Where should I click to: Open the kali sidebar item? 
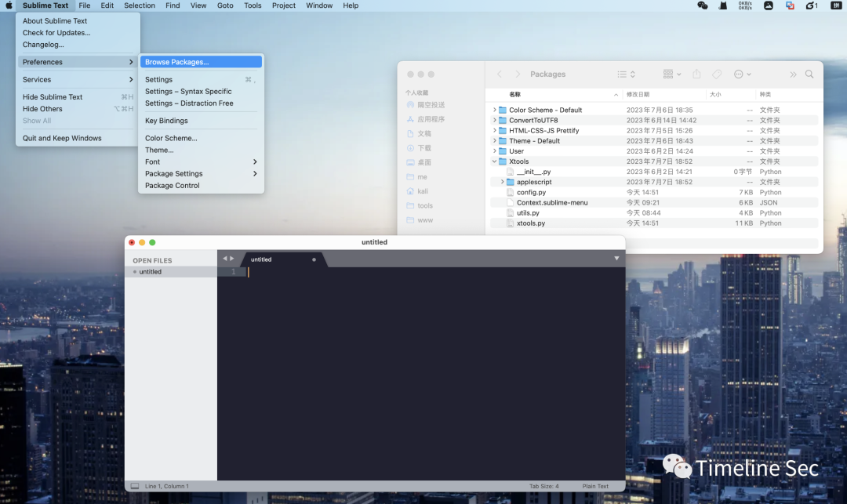coord(417,191)
